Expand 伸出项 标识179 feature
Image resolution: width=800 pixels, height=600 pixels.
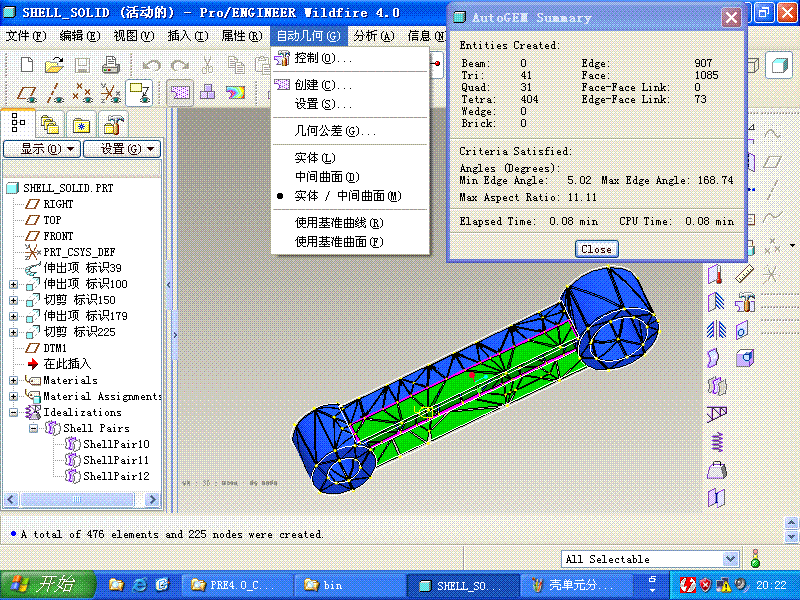[13, 316]
